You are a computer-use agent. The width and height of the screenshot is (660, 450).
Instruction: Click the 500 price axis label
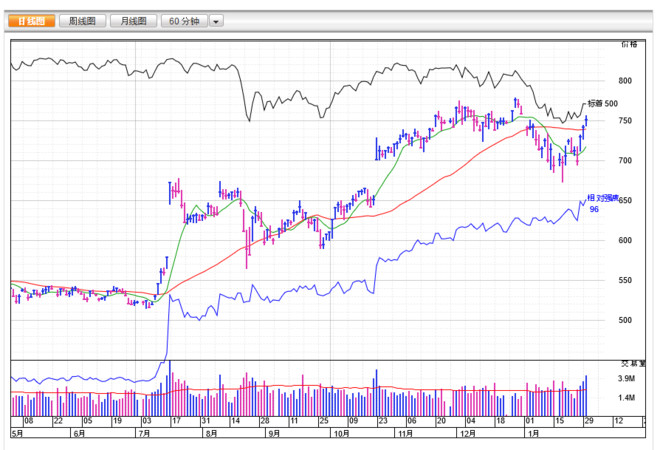[x=625, y=320]
